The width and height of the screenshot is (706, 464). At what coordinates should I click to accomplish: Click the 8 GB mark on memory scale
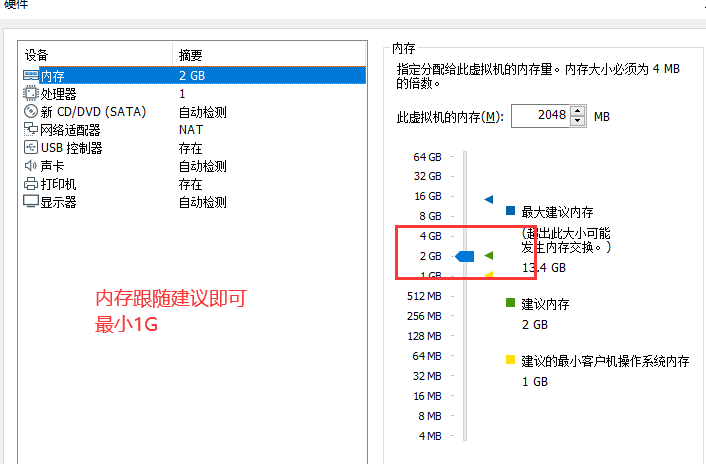tap(430, 216)
